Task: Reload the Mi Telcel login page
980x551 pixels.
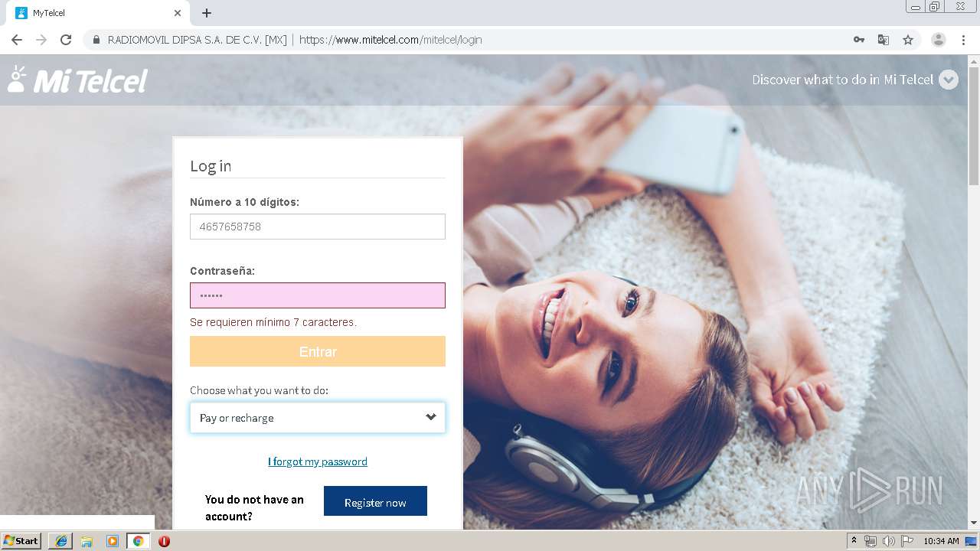Action: tap(66, 40)
